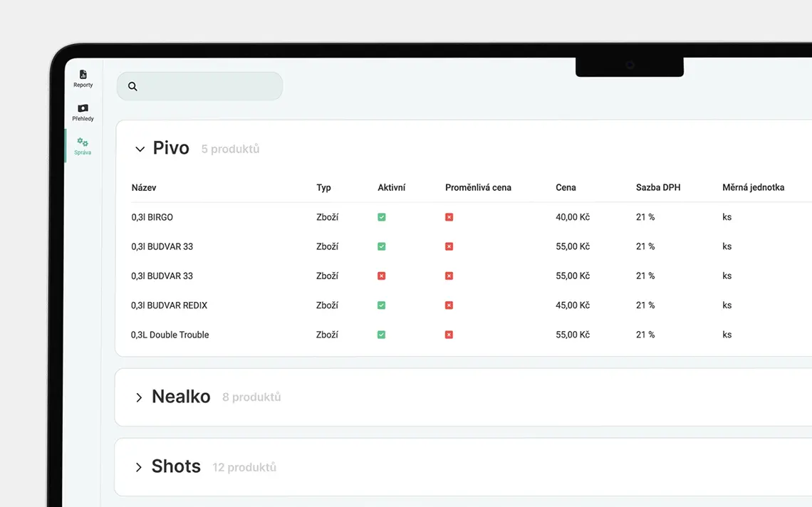Screen dimensions: 812x507
Task: Click red Proměnlivá cena icon for Double Trouble
Action: coord(449,335)
